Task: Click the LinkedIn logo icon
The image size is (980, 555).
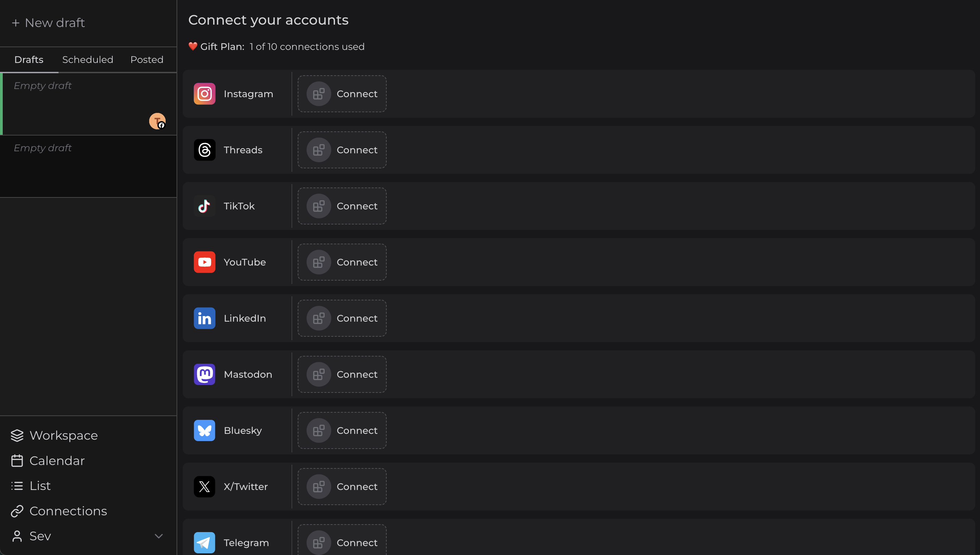Action: click(204, 318)
